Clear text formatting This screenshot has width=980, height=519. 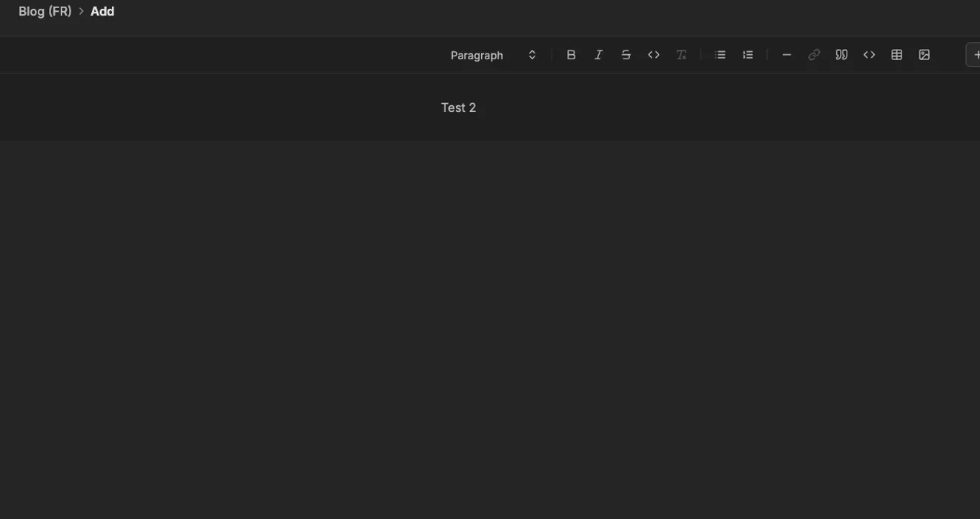681,55
